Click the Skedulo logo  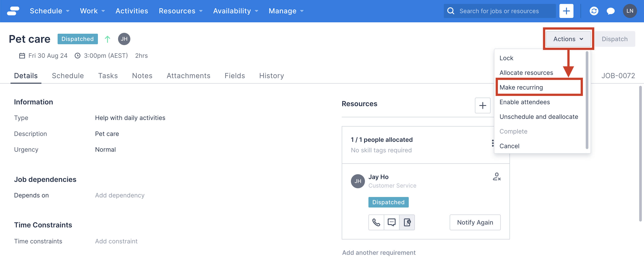(x=13, y=11)
